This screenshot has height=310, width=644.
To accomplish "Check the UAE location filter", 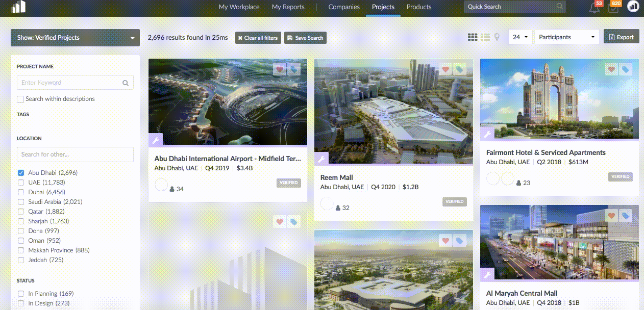I will pyautogui.click(x=21, y=183).
